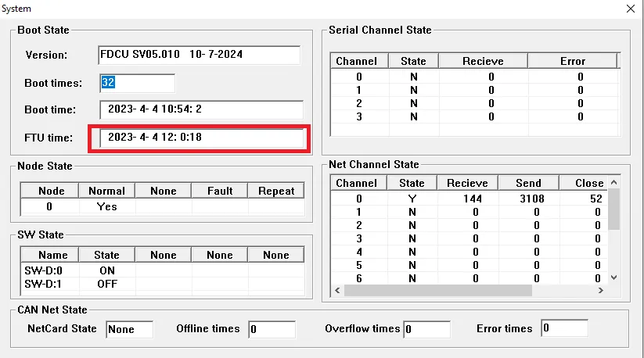Image resolution: width=644 pixels, height=358 pixels.
Task: Click right arrow of Net Channel horizontal scrollbar
Action: point(601,290)
